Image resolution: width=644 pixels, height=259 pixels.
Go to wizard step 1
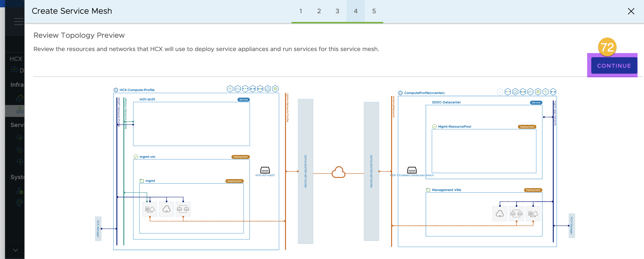pos(300,11)
